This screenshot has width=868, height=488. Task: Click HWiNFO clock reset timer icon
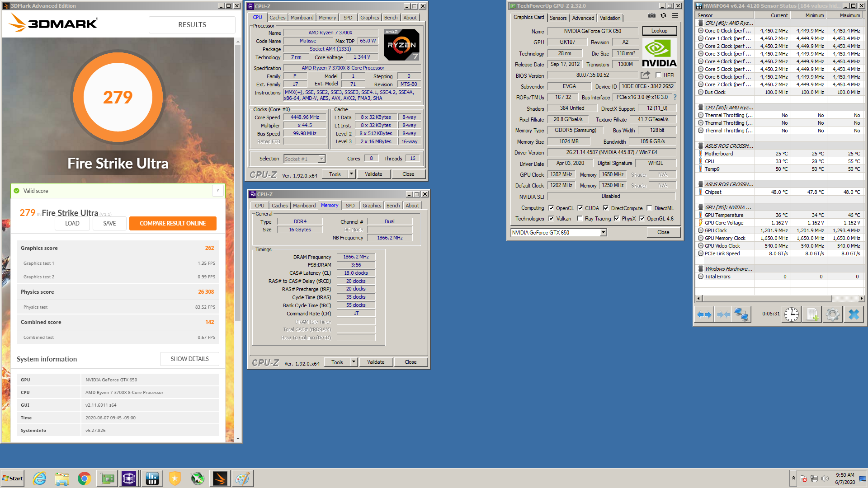click(x=792, y=314)
